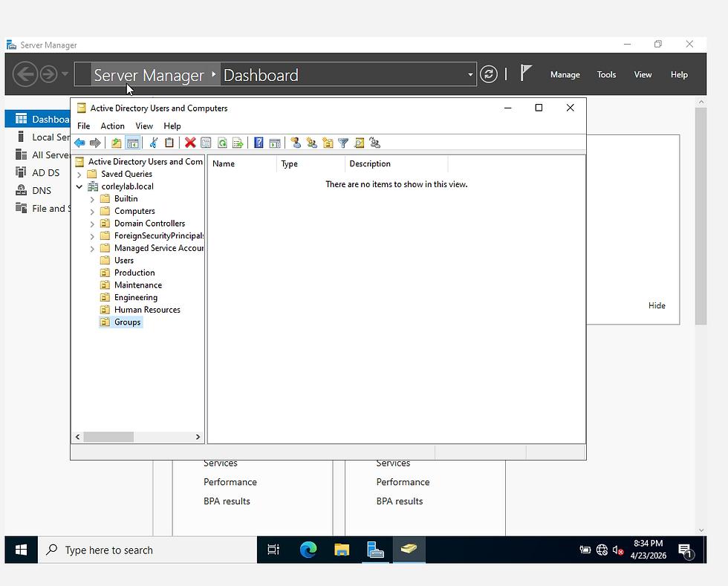Image resolution: width=728 pixels, height=586 pixels.
Task: Sort by the Name column header
Action: (242, 164)
